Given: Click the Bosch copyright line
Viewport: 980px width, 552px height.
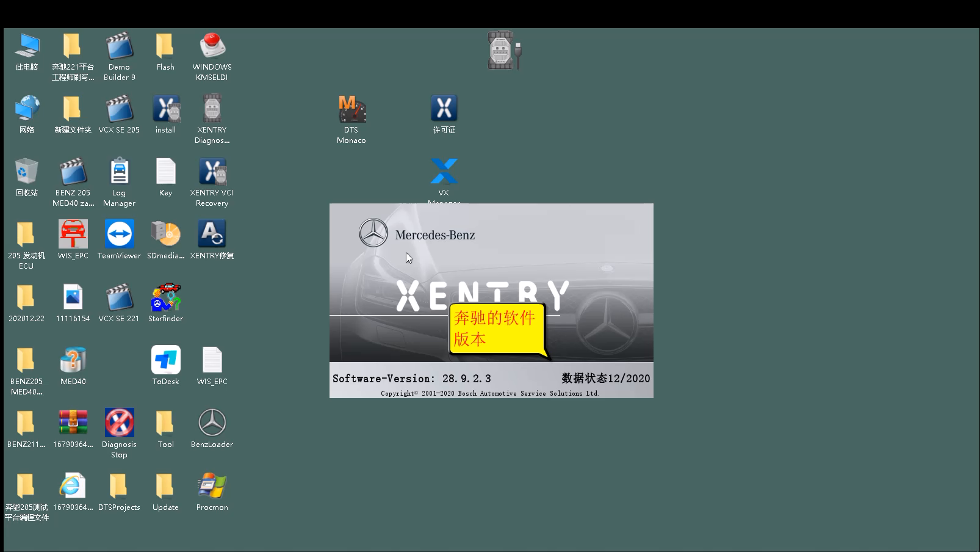Looking at the screenshot, I should point(490,393).
